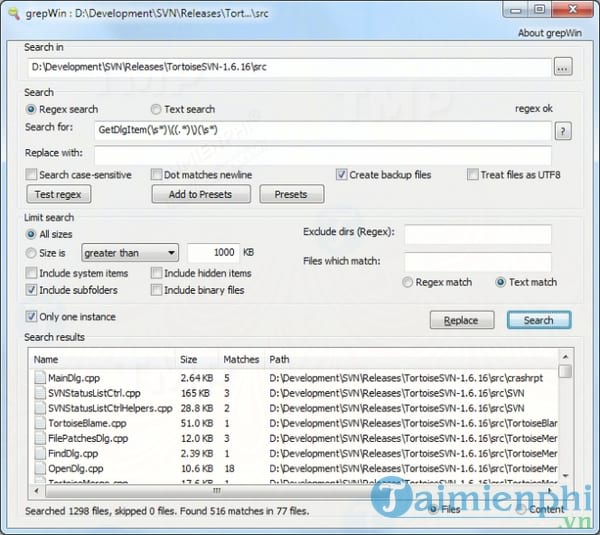Screen dimensions: 600x535
Task: Uncheck Create backup files option
Action: pos(341,175)
